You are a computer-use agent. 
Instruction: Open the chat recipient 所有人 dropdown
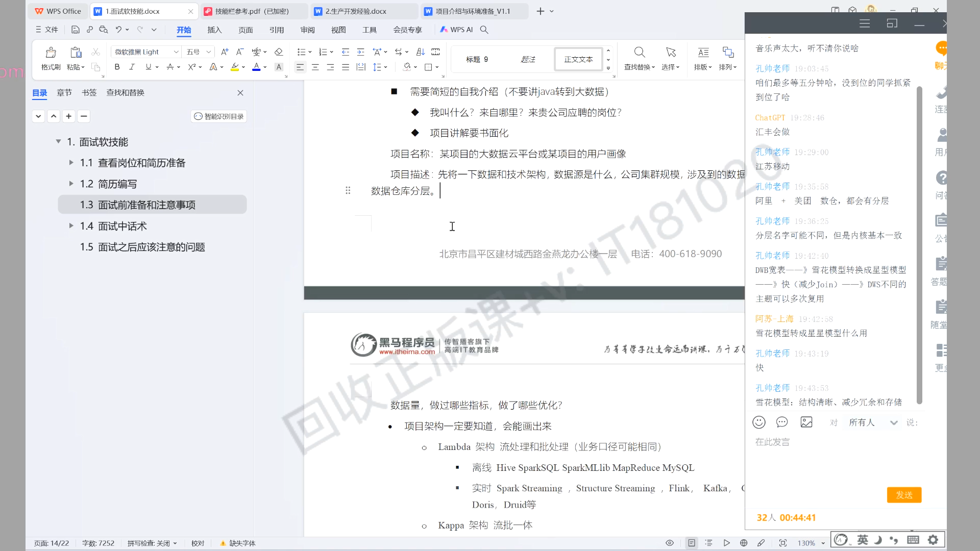[893, 422]
